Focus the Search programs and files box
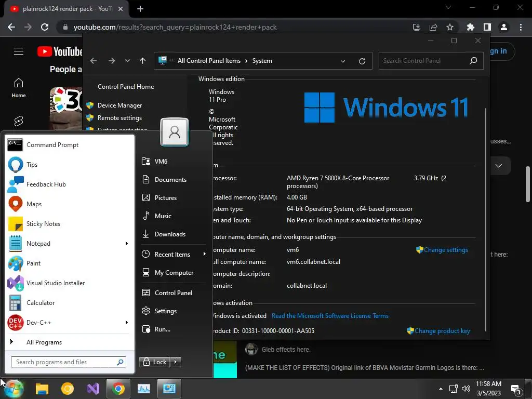 pos(69,362)
